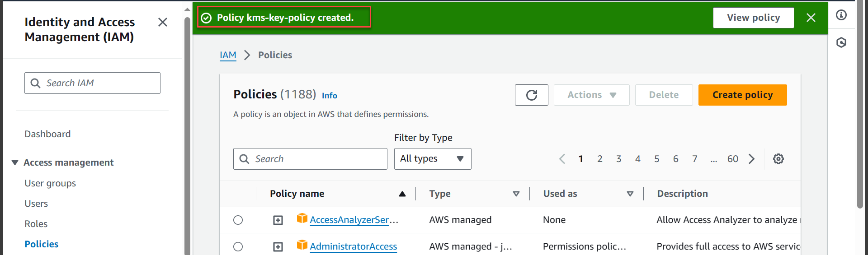Expand the AdministratorAccess policy row
Viewport: 868px width, 255px height.
[278, 247]
